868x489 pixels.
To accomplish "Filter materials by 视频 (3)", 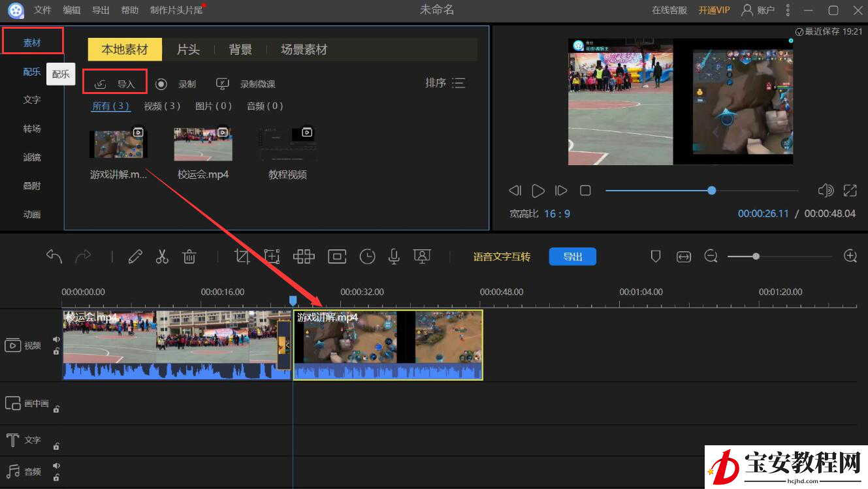I will 162,106.
